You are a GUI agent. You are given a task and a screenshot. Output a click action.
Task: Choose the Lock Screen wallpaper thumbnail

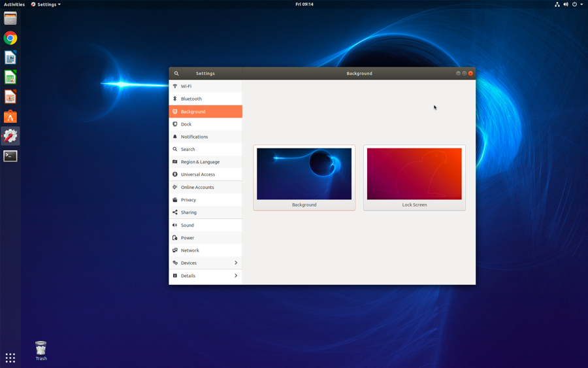click(x=414, y=178)
